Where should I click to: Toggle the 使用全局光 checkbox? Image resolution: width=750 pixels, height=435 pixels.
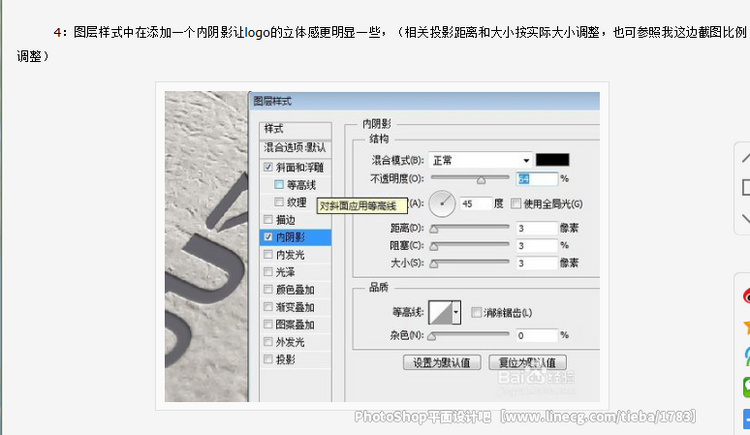(x=516, y=204)
